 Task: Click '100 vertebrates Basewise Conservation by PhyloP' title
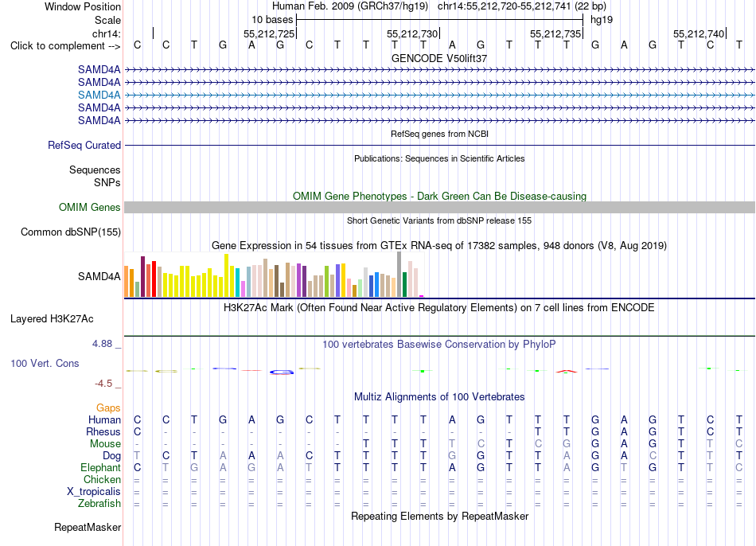tap(439, 345)
